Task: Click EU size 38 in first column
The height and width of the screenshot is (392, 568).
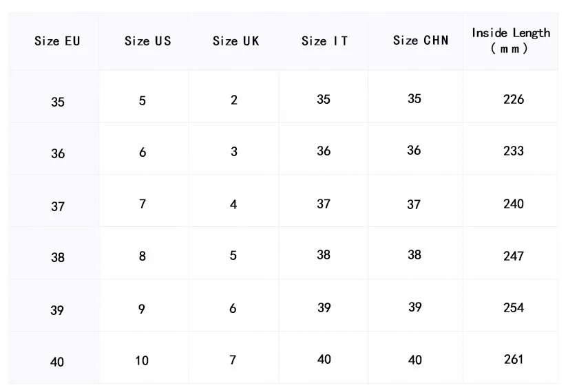Action: coord(58,258)
